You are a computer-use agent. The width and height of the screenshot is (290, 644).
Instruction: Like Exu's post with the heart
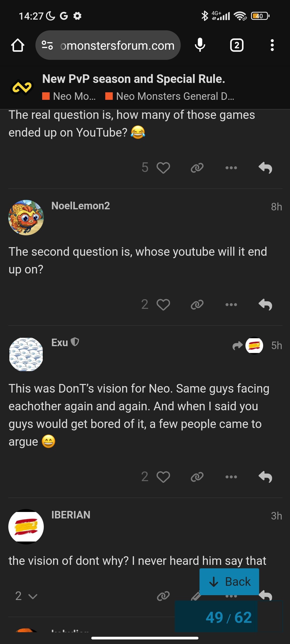click(163, 477)
